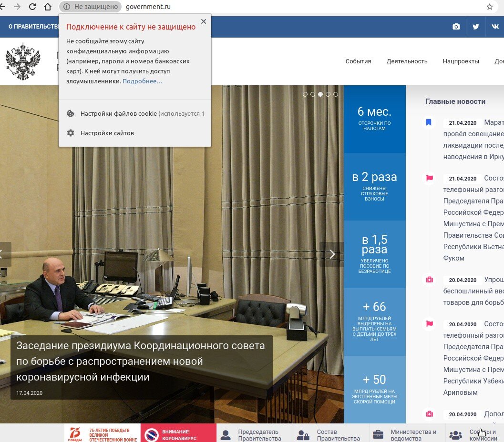Follow the Подробнее… link in the security popup
This screenshot has height=442, width=504.
pos(143,81)
